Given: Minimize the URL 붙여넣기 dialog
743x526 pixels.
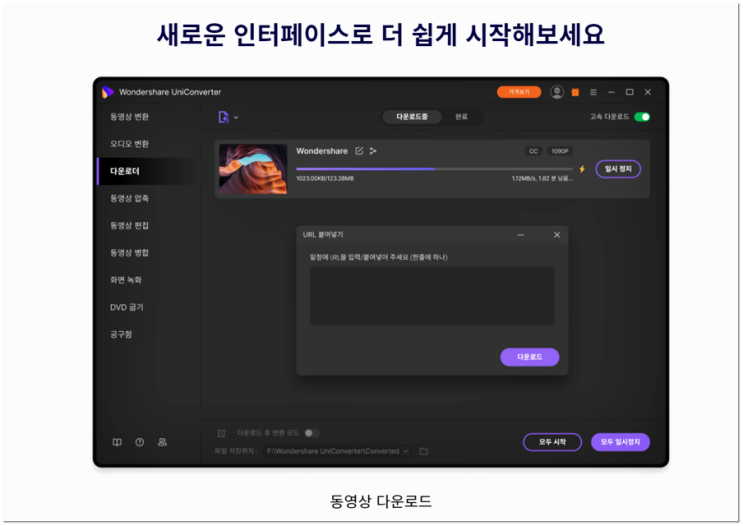Looking at the screenshot, I should (521, 235).
